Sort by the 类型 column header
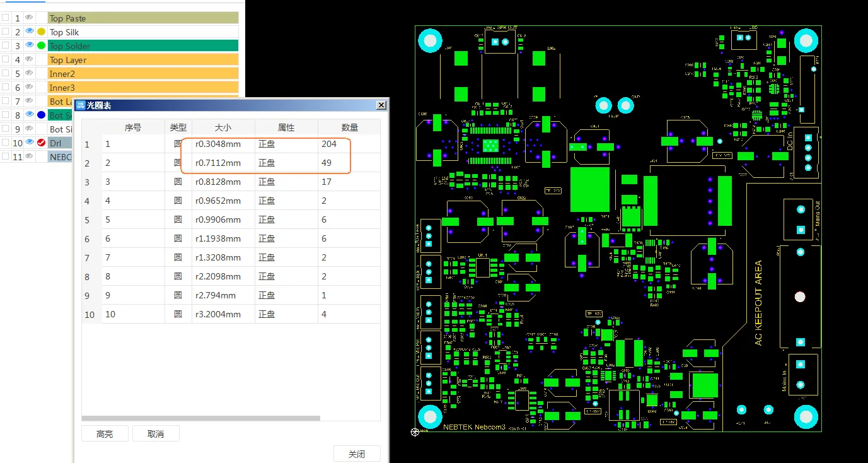The image size is (868, 463). pos(178,127)
